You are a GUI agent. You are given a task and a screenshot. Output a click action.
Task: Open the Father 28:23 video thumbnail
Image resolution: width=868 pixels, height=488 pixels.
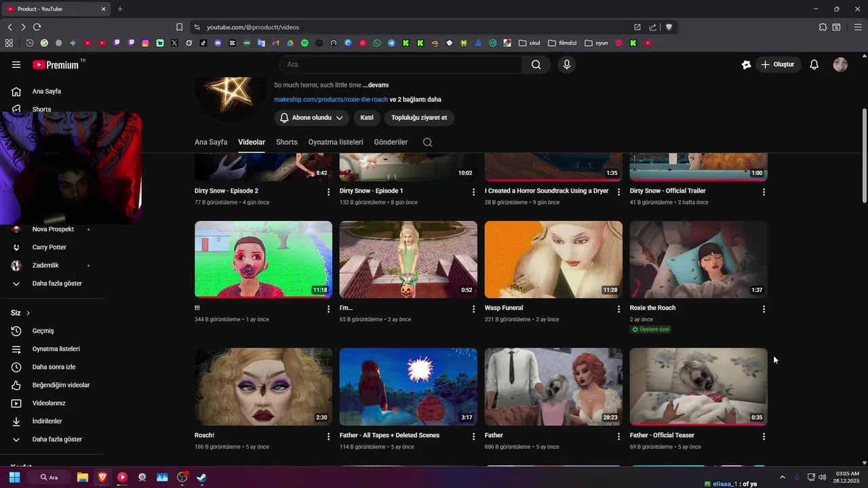coord(553,387)
